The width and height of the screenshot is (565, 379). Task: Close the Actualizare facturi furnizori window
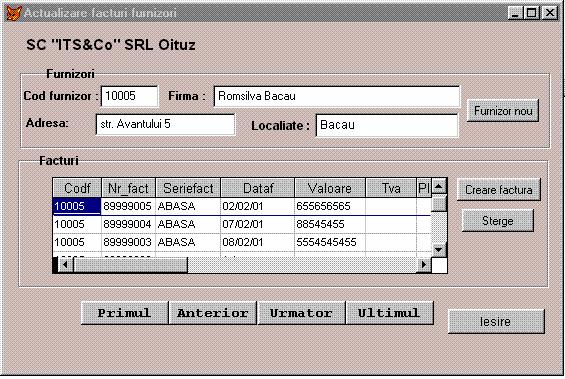[x=550, y=13]
